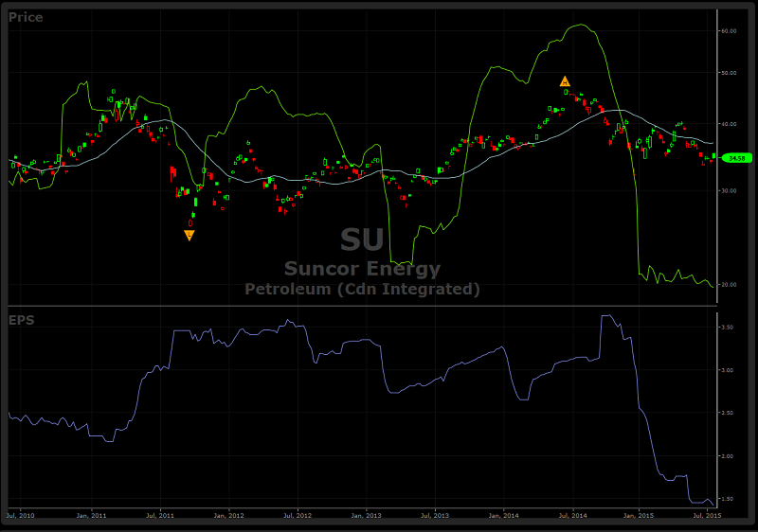
Task: Click the Jan, 2015 date label
Action: click(x=639, y=516)
